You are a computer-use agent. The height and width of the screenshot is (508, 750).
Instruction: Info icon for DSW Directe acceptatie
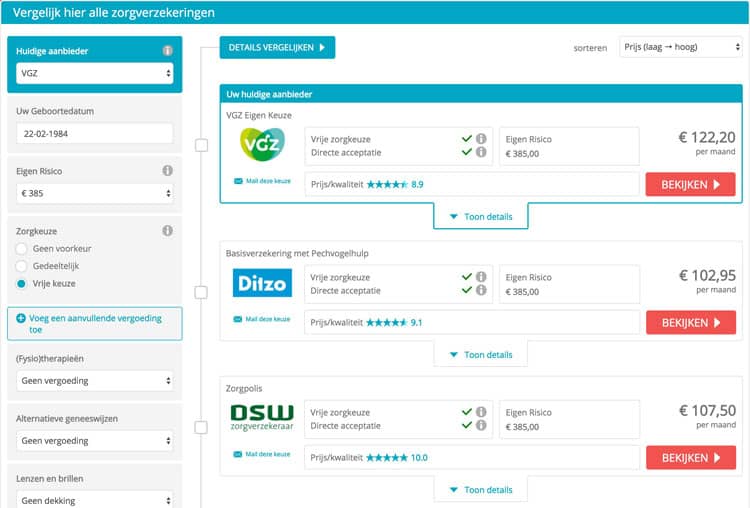481,425
